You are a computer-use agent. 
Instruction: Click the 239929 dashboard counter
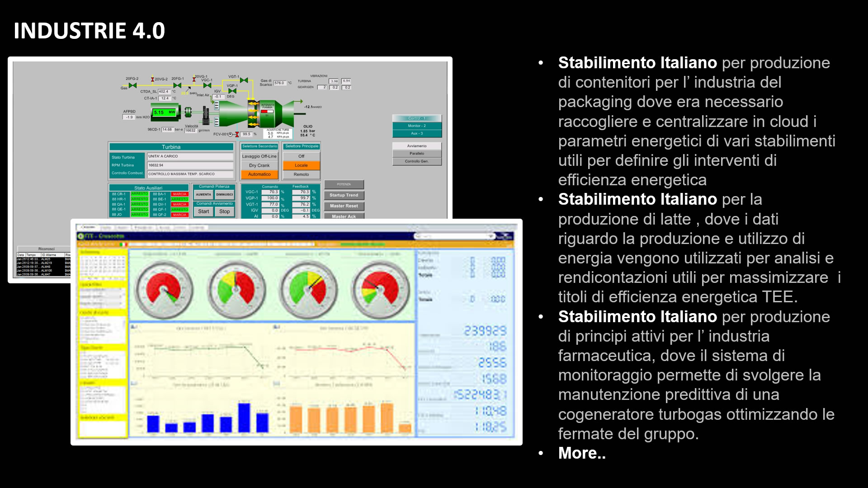point(485,331)
